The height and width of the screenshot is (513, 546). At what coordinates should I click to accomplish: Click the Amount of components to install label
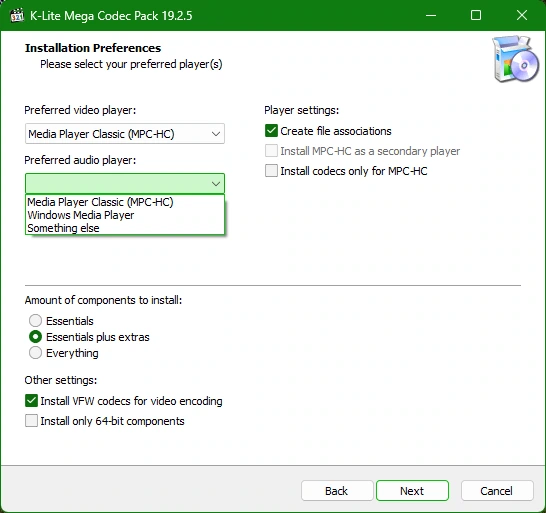[x=103, y=300]
